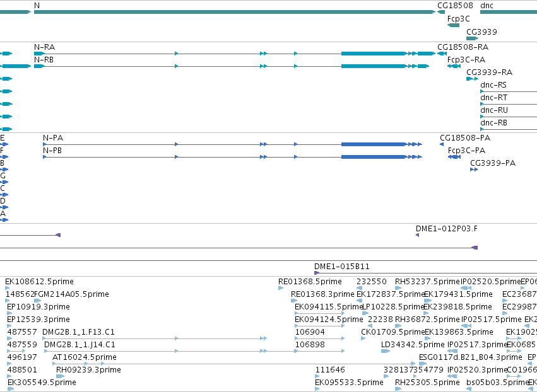Image resolution: width=537 pixels, height=392 pixels.
Task: Select the dnc-RU transcript label
Action: click(x=494, y=110)
